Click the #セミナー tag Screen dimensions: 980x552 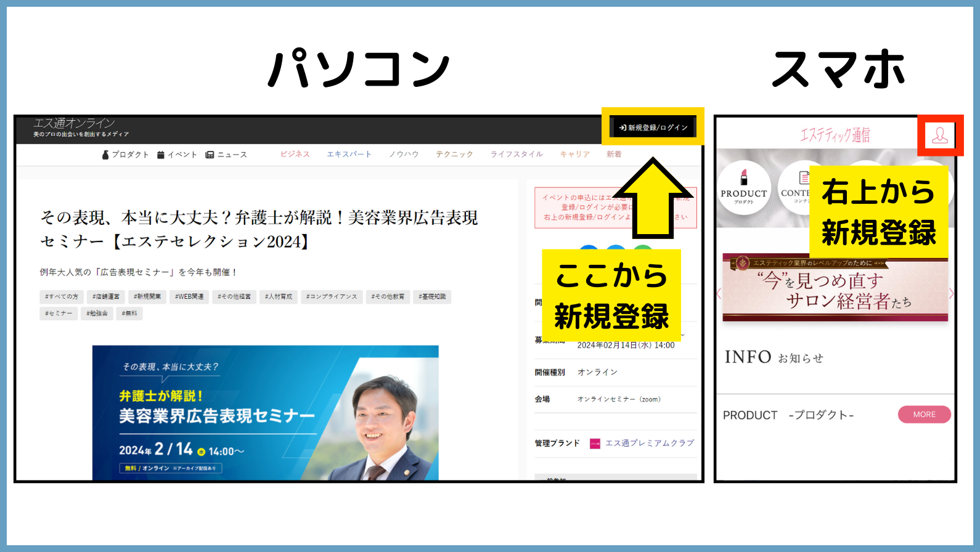[x=59, y=313]
